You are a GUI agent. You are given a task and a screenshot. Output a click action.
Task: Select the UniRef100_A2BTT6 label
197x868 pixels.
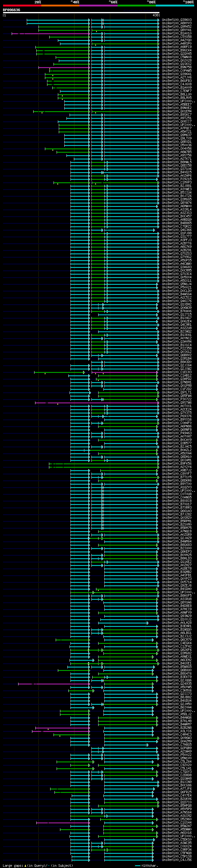[x=177, y=243]
